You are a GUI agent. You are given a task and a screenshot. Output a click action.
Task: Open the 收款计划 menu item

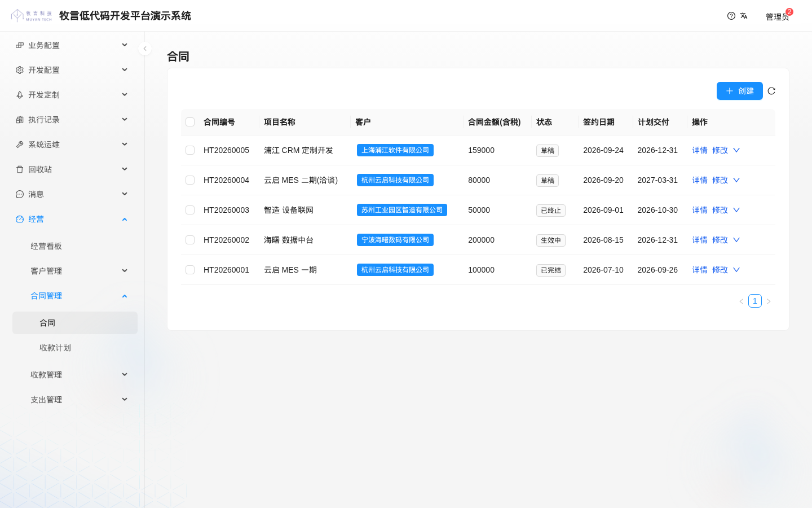click(75, 348)
